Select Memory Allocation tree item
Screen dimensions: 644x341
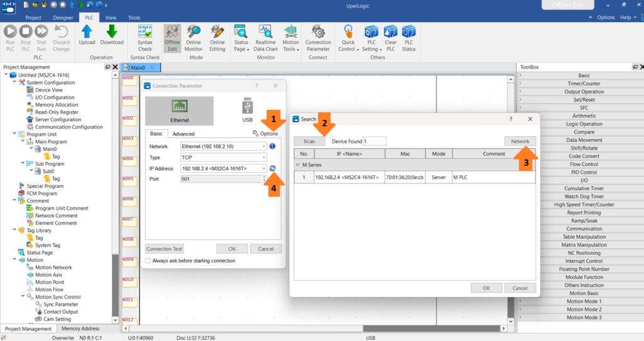coord(57,105)
